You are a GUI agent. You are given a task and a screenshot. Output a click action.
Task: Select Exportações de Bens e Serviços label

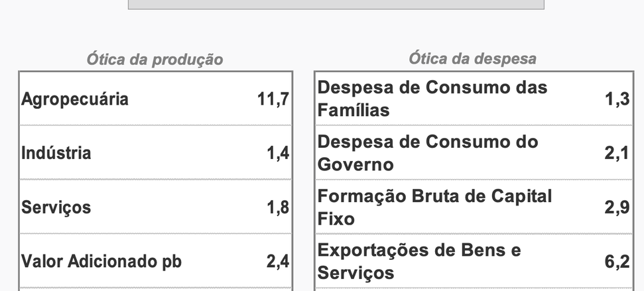(x=419, y=262)
